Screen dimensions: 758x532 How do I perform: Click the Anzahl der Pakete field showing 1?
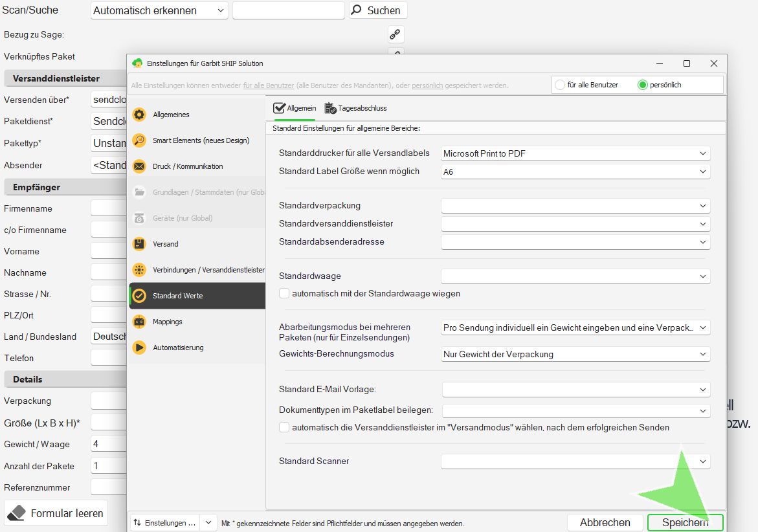pos(109,466)
